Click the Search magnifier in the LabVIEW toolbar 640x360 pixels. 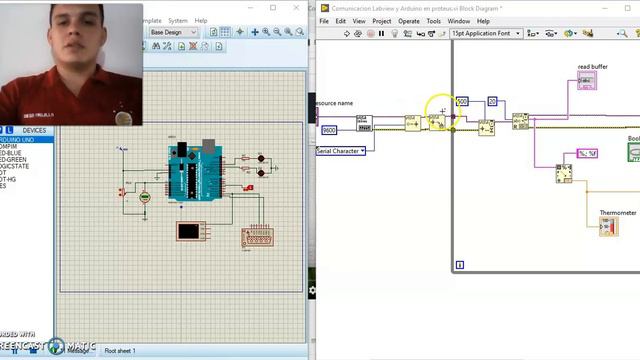coord(622,33)
